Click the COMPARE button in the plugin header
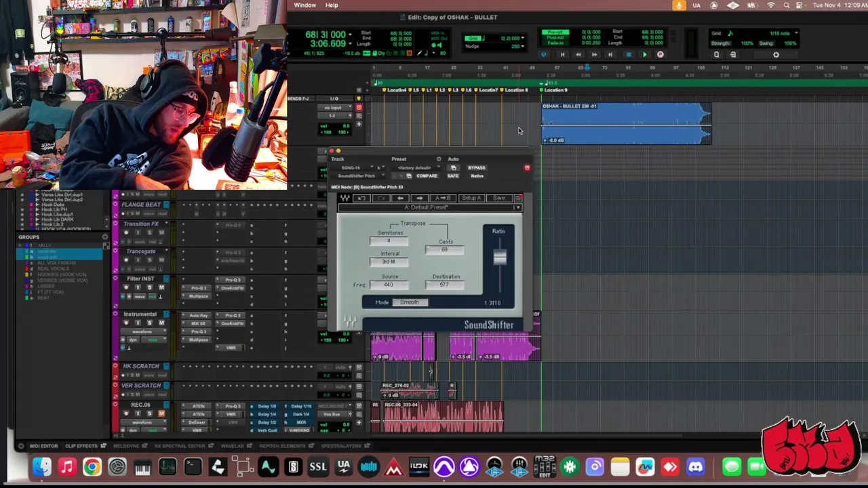Screen dimensions: 868x488 click(427, 176)
